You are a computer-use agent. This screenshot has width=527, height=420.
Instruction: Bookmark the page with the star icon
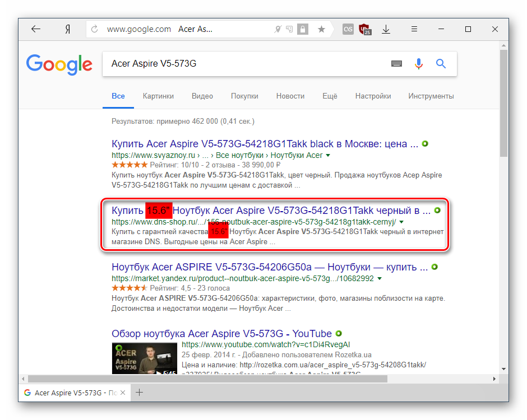321,29
